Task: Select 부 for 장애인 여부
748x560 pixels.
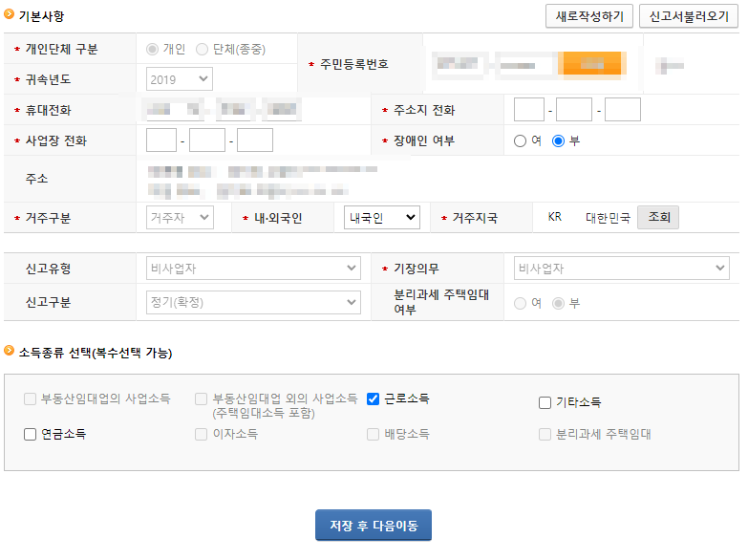Action: click(x=559, y=140)
